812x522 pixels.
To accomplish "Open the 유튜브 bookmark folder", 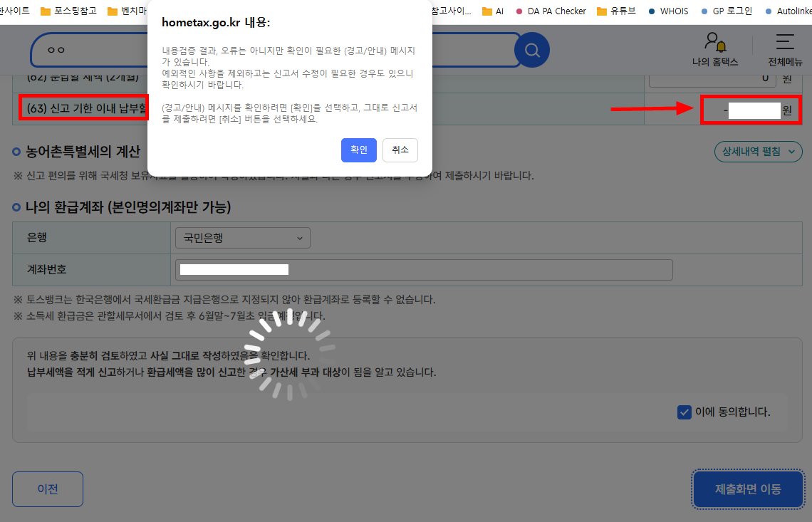I will point(616,11).
